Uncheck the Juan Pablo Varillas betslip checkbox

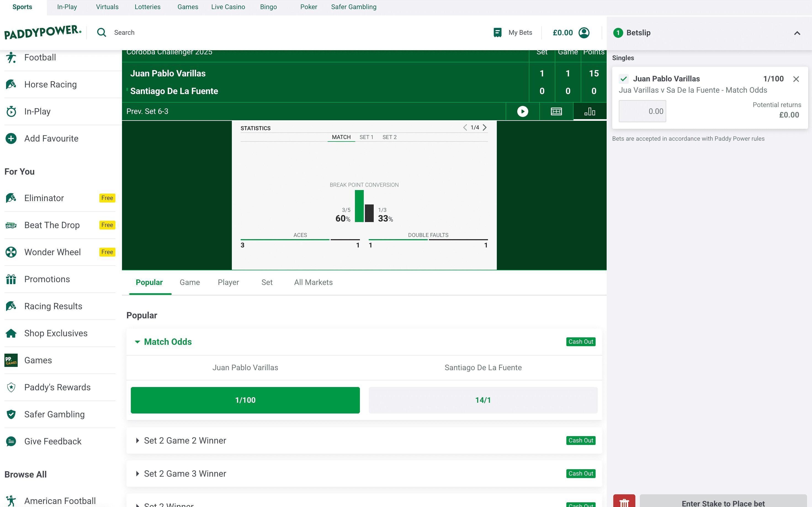(624, 79)
